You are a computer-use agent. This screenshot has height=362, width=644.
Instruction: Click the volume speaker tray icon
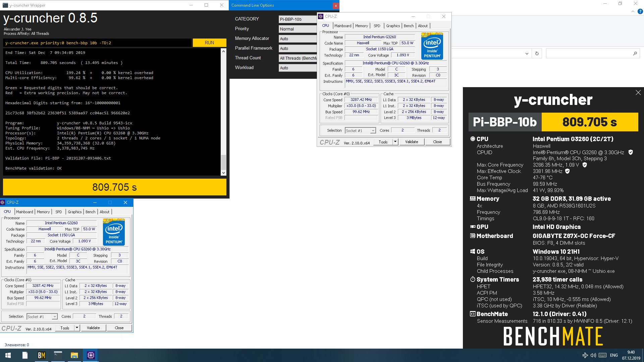coord(593,355)
